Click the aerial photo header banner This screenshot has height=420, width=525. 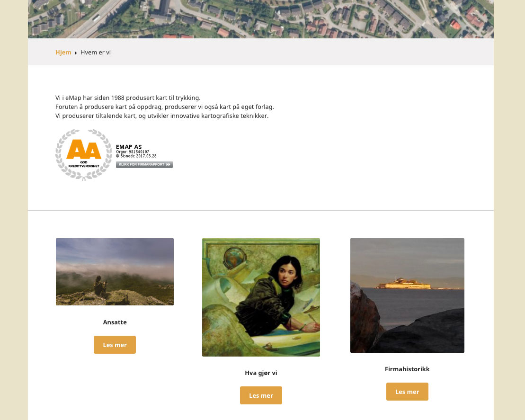pyautogui.click(x=261, y=19)
